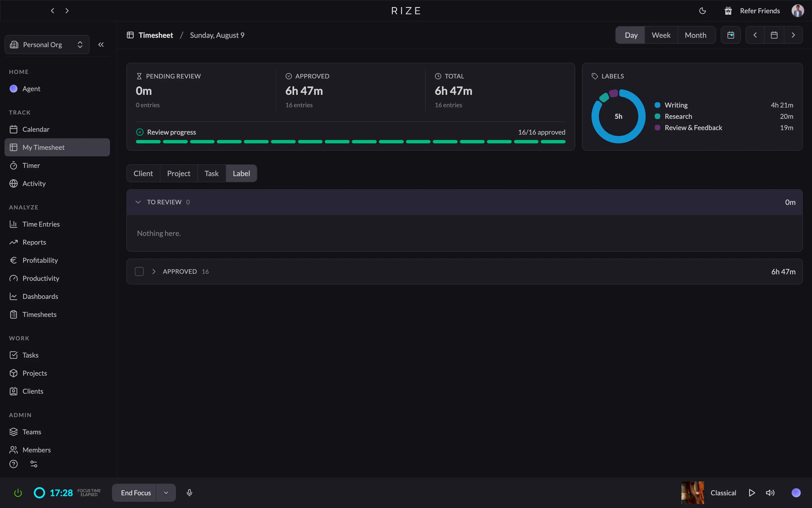Screen dimensions: 812x508
Task: Click the labels donut chart
Action: pos(618,116)
